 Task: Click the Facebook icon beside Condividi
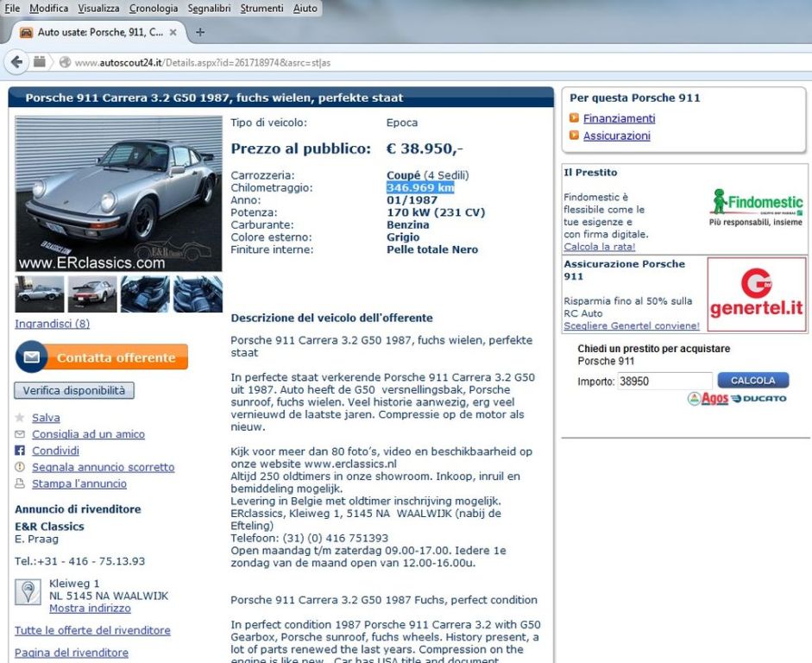tap(20, 451)
